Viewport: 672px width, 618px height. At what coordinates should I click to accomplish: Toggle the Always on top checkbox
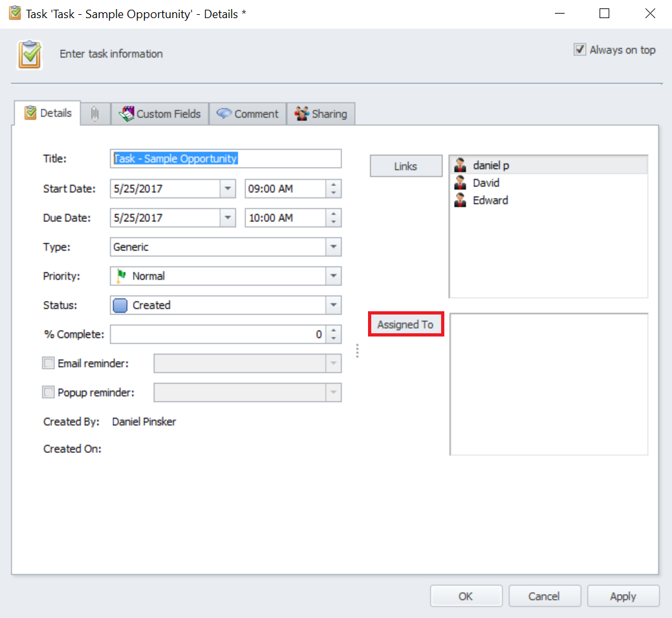[580, 50]
